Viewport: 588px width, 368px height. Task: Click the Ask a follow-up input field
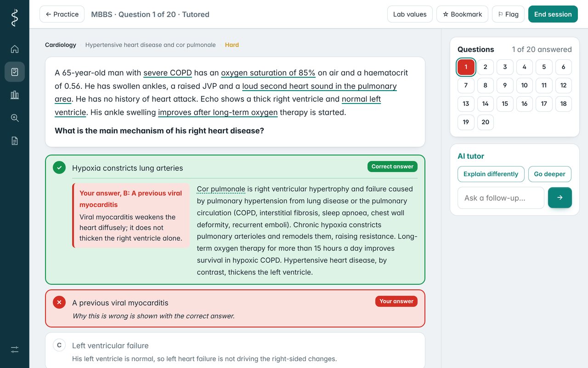click(501, 198)
